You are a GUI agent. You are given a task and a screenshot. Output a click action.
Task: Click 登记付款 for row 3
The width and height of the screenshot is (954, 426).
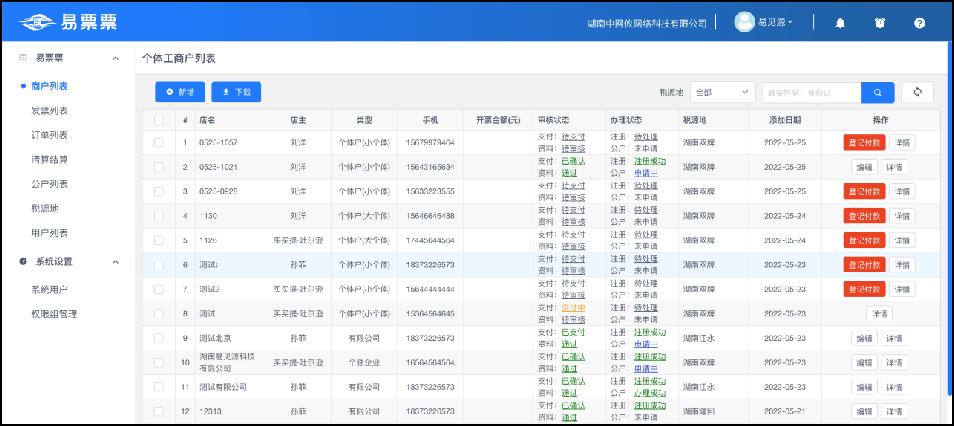coord(865,191)
